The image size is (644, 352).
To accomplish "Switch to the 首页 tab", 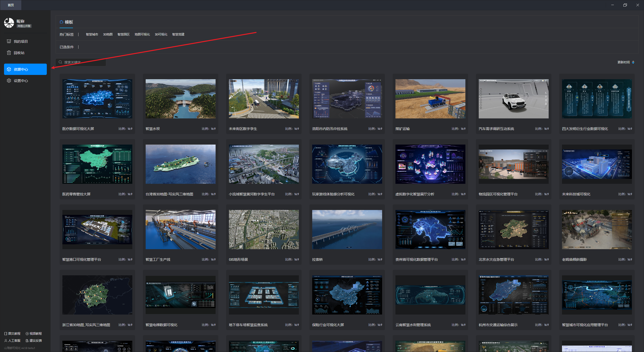I will tap(11, 5).
